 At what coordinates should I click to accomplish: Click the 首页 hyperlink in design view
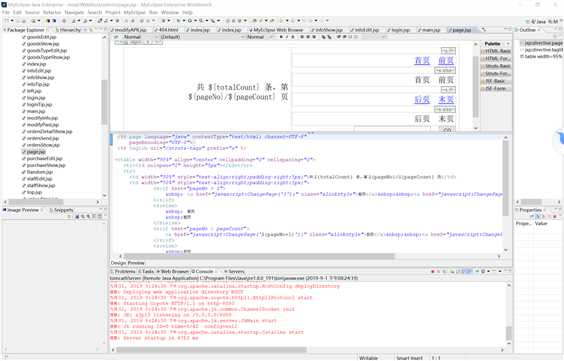coord(422,60)
